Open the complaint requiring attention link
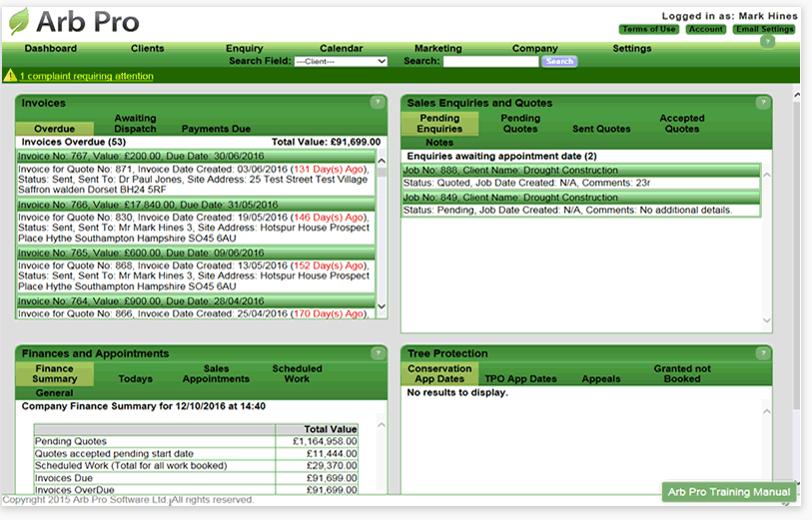The width and height of the screenshot is (812, 520). coord(87,76)
